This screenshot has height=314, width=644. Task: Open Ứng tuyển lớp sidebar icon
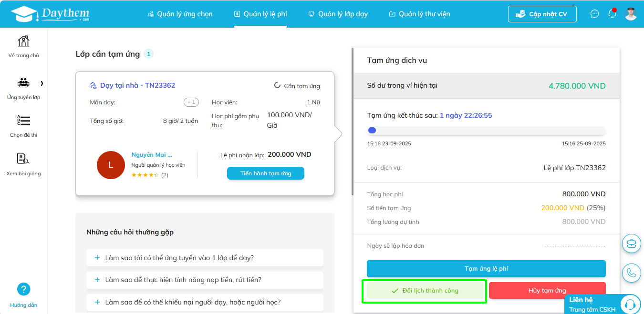tap(23, 83)
